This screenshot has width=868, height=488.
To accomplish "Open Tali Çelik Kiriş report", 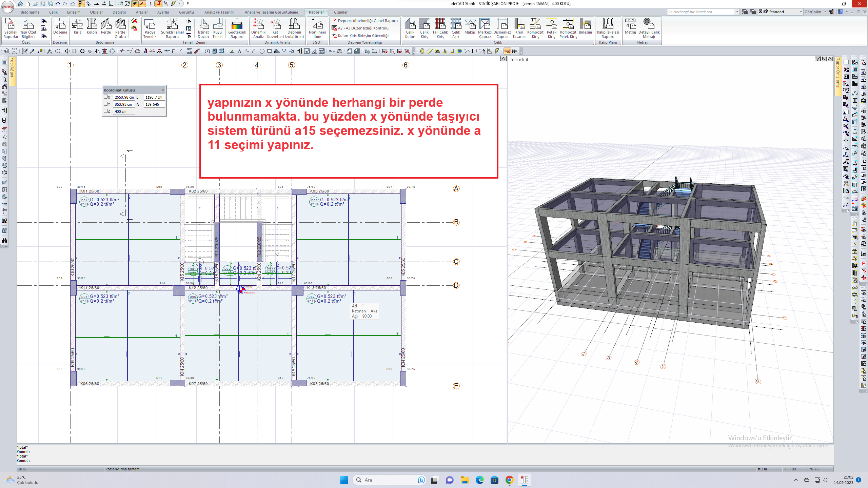I will (x=440, y=28).
